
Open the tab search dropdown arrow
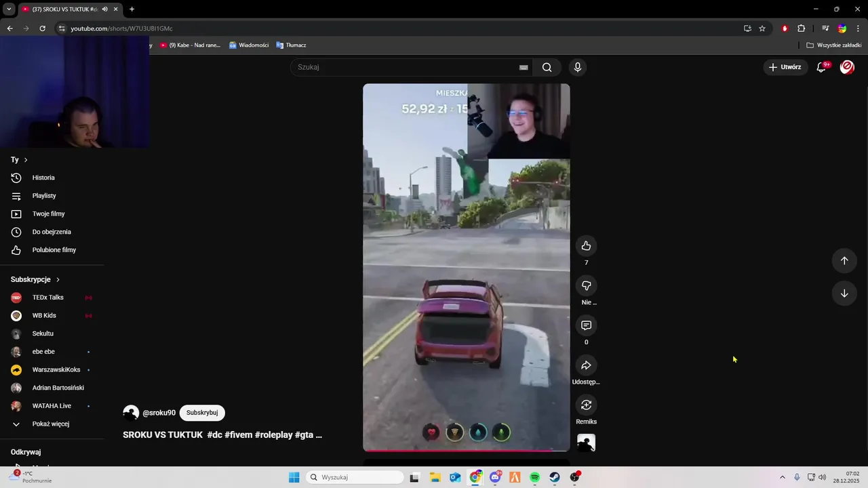[x=9, y=9]
